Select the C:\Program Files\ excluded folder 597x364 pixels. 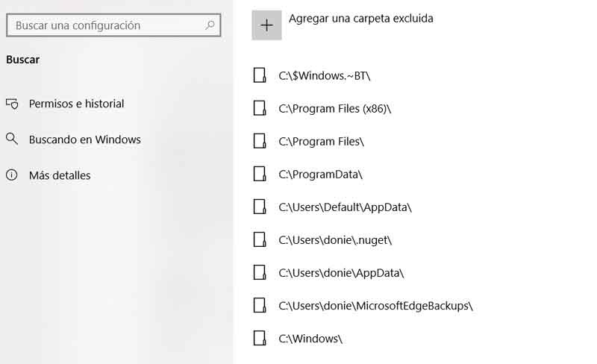tap(321, 141)
